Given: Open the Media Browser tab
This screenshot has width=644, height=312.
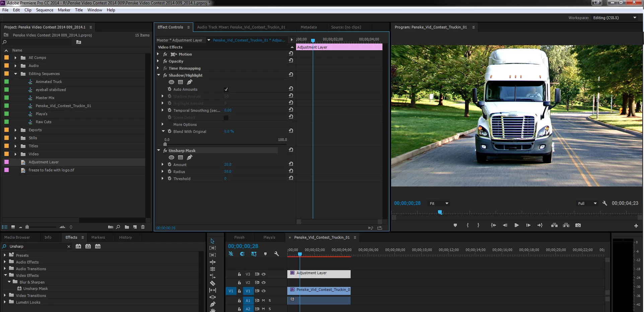Looking at the screenshot, I should tap(17, 237).
